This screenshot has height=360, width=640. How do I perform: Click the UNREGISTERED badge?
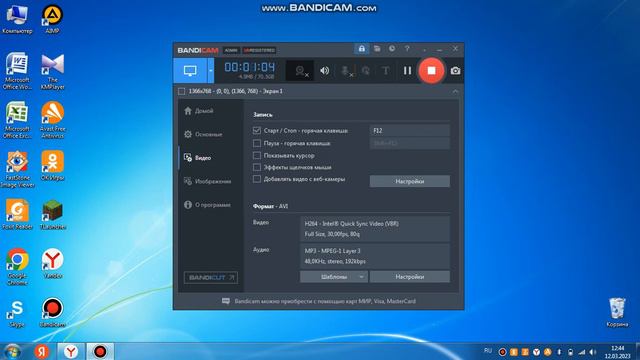(260, 50)
